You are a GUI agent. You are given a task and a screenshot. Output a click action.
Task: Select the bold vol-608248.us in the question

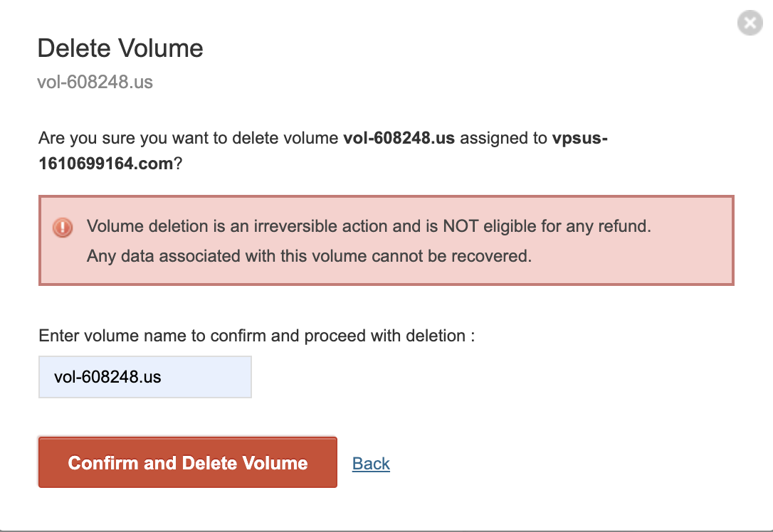coord(399,138)
